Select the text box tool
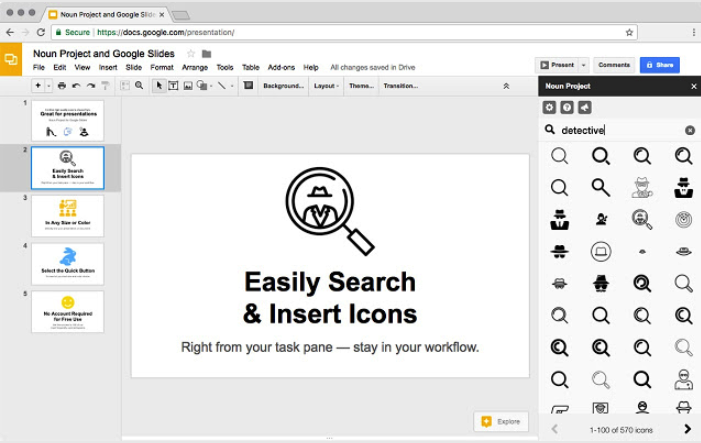Viewport: 701px width, 443px height. (x=173, y=85)
